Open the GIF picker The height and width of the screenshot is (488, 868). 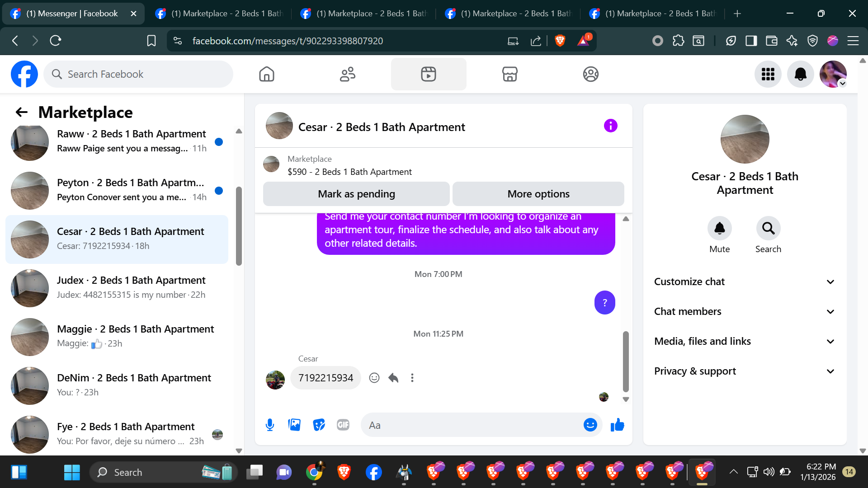tap(343, 425)
